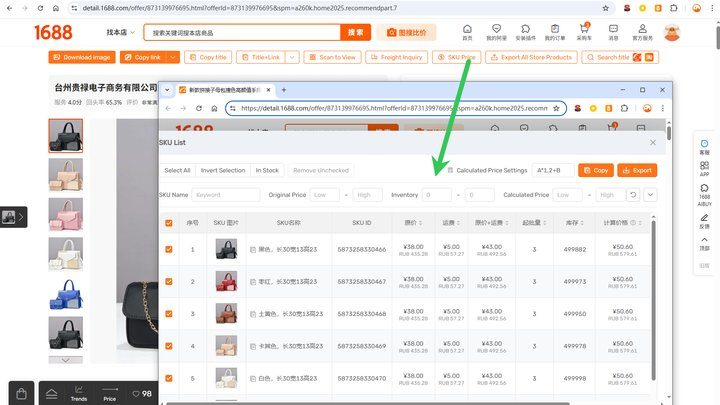Select the pink handbag thumbnail

(66, 214)
